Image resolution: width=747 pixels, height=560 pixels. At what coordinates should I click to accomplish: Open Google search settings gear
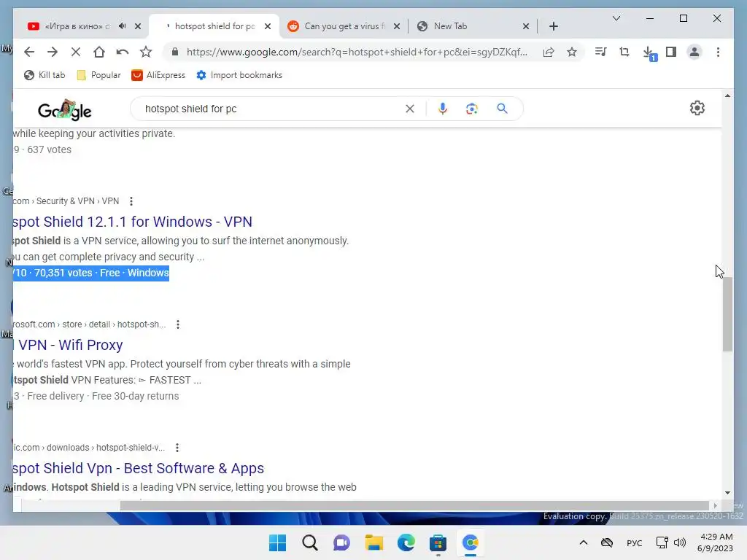click(x=697, y=108)
